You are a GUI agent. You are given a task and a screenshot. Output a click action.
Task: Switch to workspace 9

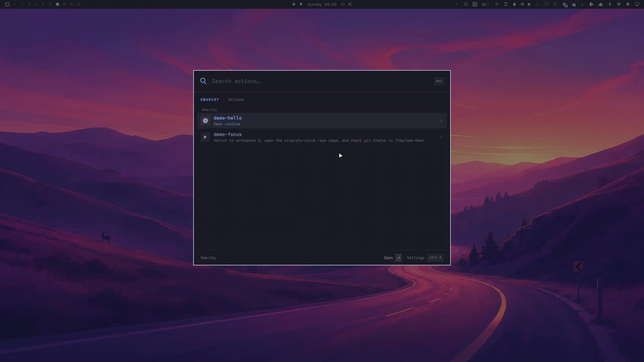pyautogui.click(x=71, y=4)
